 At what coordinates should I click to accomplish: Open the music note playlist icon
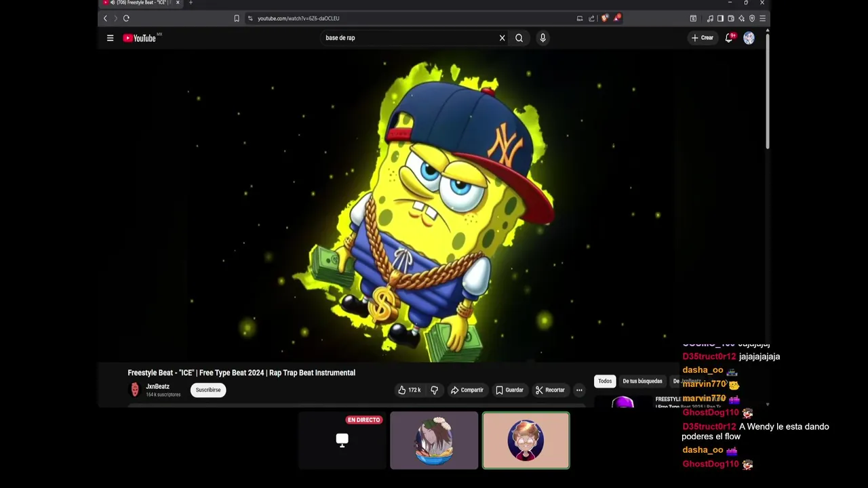click(x=710, y=18)
